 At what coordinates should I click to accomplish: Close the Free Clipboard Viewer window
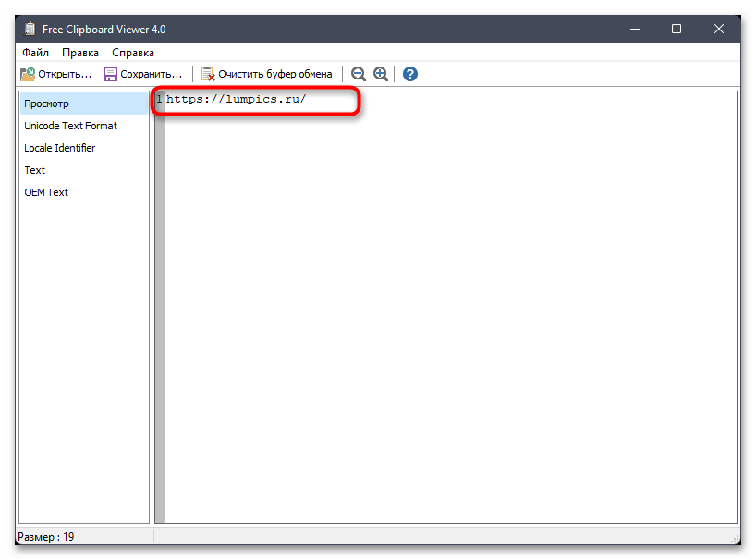pos(719,29)
